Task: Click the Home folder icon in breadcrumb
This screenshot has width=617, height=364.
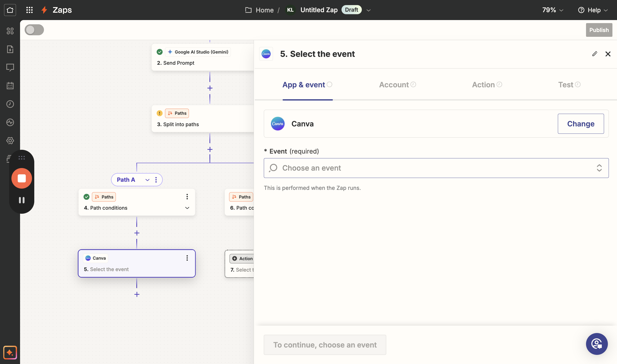Action: 248,10
